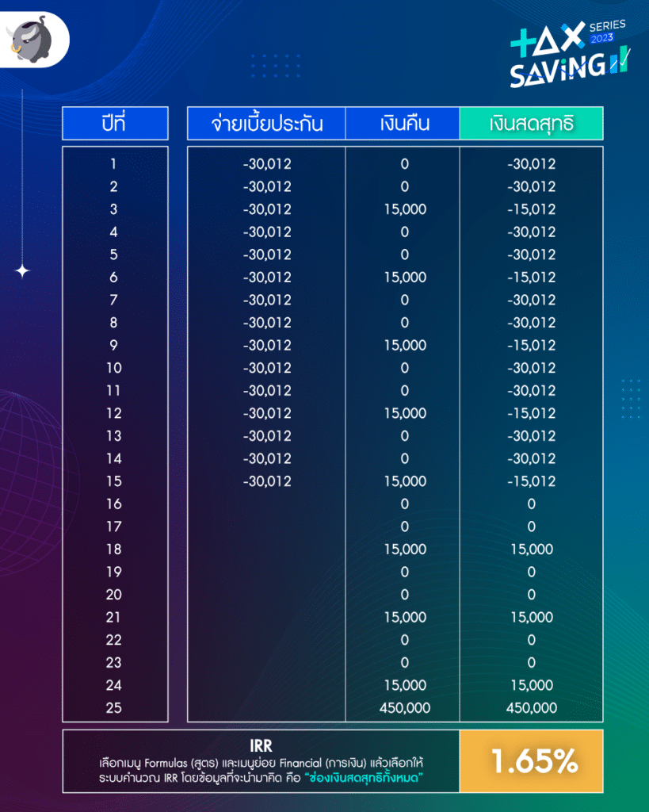Select the เงินคืน column header

(x=403, y=124)
